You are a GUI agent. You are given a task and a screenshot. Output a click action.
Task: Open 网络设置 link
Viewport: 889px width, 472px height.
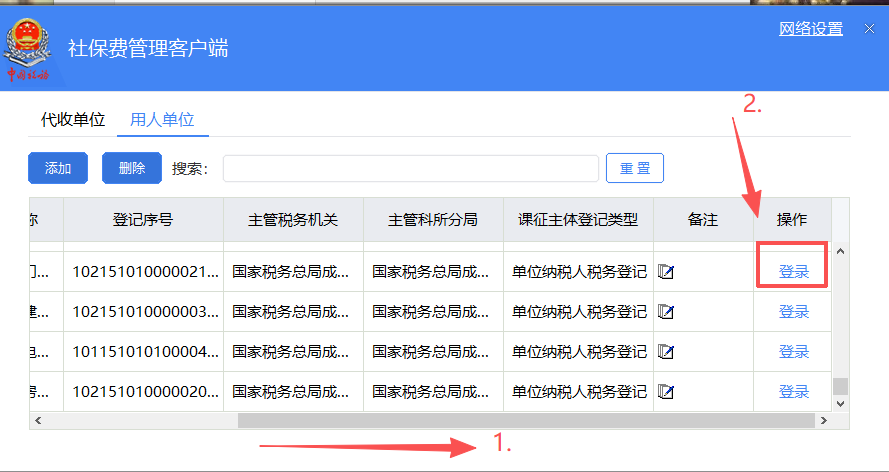click(x=811, y=29)
